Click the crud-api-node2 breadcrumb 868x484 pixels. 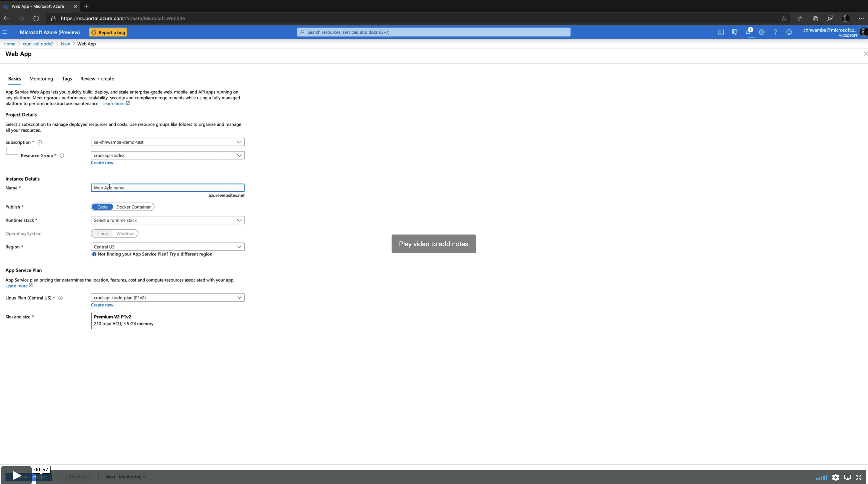pos(38,44)
